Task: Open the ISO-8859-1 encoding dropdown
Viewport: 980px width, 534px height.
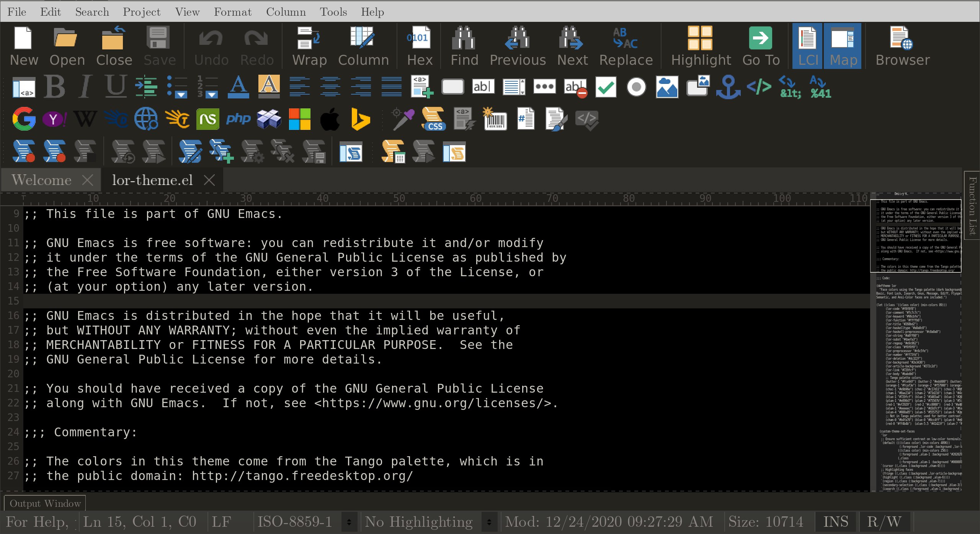Action: pyautogui.click(x=349, y=522)
